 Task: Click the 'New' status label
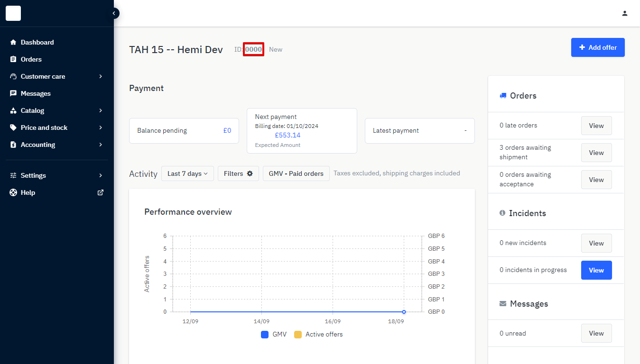click(x=276, y=49)
